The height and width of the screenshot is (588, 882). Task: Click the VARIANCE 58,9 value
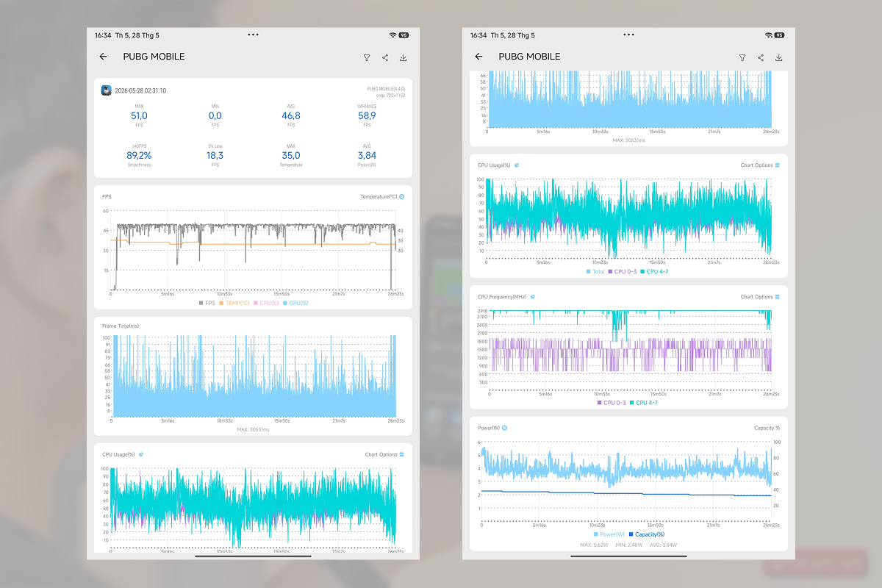click(367, 115)
